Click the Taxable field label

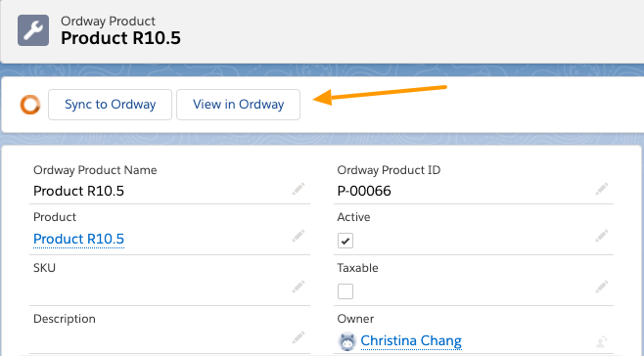click(358, 268)
